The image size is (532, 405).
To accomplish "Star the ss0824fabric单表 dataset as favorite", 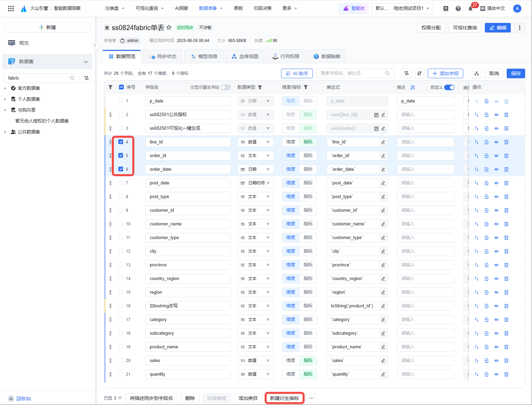I will [x=169, y=27].
